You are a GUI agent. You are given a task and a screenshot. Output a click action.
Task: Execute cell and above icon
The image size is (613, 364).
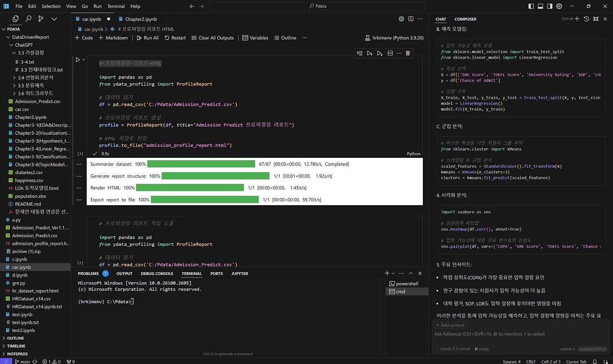(x=370, y=53)
